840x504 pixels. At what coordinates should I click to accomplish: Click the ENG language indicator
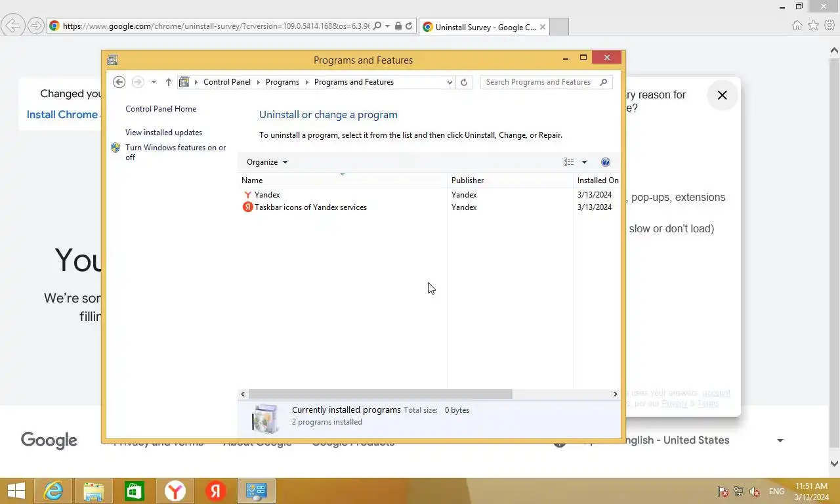click(x=776, y=492)
